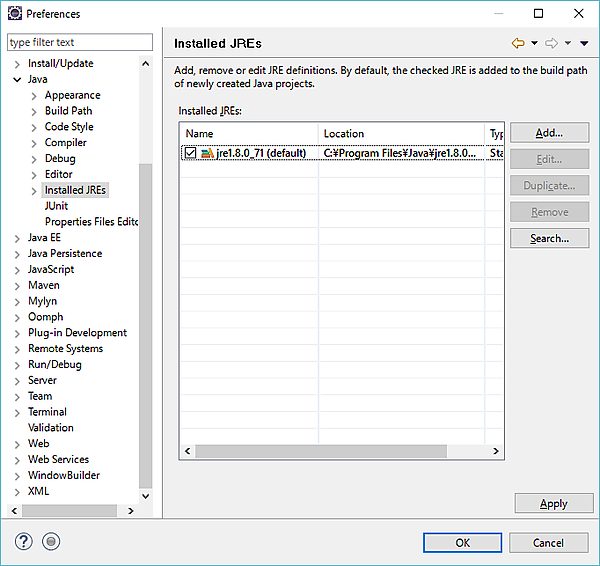Image resolution: width=600 pixels, height=566 pixels.
Task: Expand the Maven preferences node
Action: (x=18, y=285)
